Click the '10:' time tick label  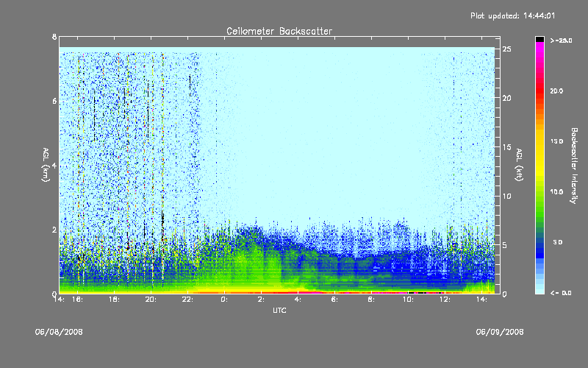409,300
